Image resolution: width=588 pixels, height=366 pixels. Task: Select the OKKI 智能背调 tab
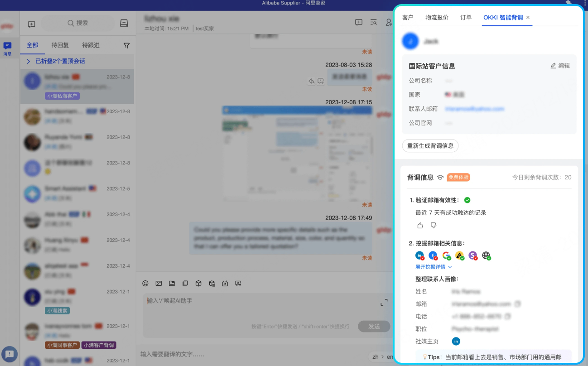503,18
